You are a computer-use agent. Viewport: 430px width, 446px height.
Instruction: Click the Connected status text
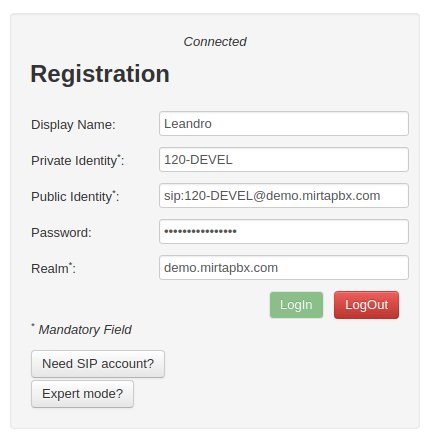(x=215, y=42)
